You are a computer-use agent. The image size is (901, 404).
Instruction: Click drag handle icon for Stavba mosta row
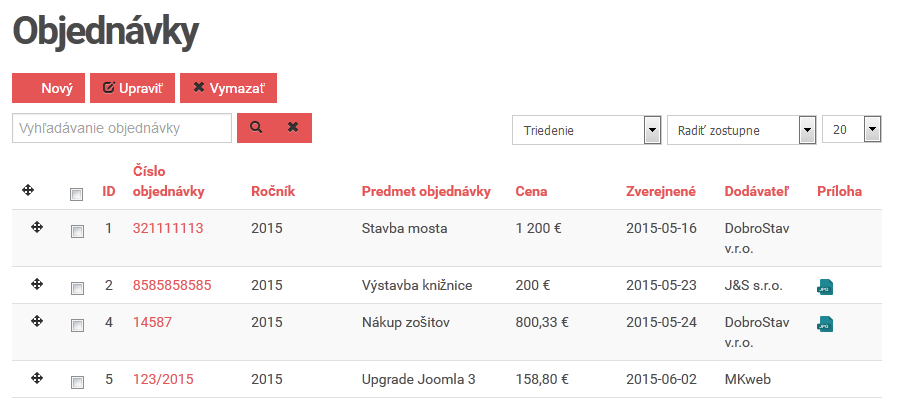pyautogui.click(x=37, y=228)
